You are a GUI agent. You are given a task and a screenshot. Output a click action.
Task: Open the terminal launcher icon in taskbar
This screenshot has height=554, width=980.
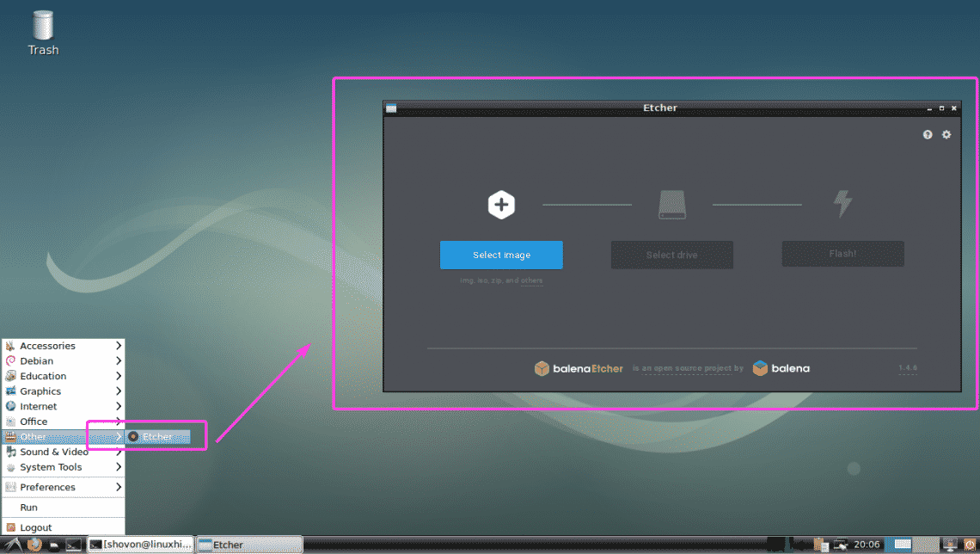click(x=73, y=545)
